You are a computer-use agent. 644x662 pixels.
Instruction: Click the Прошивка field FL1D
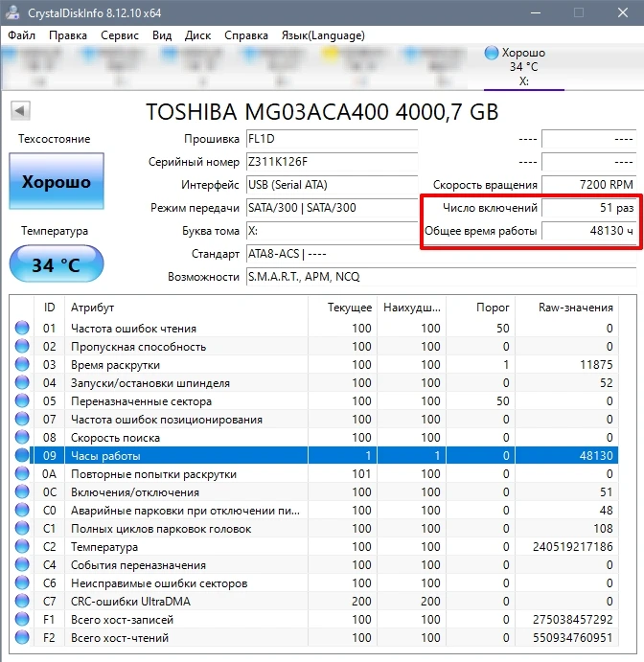click(x=332, y=139)
